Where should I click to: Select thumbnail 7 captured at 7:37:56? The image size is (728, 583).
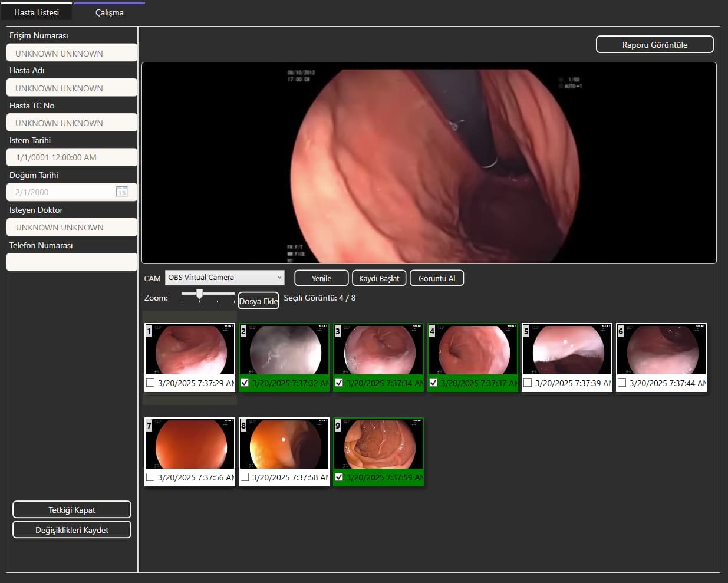point(190,444)
